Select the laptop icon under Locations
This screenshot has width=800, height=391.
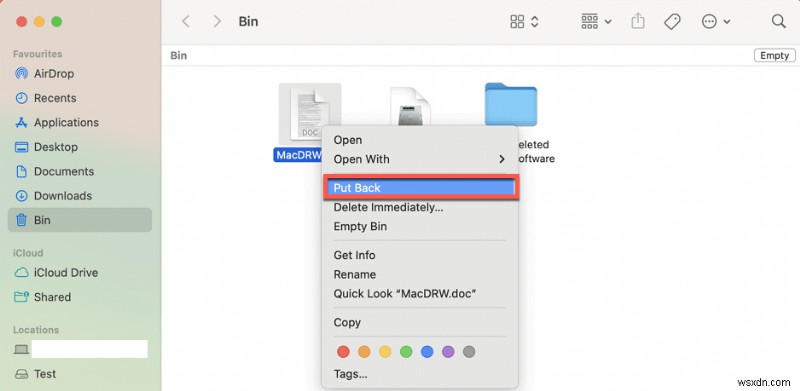[21, 349]
